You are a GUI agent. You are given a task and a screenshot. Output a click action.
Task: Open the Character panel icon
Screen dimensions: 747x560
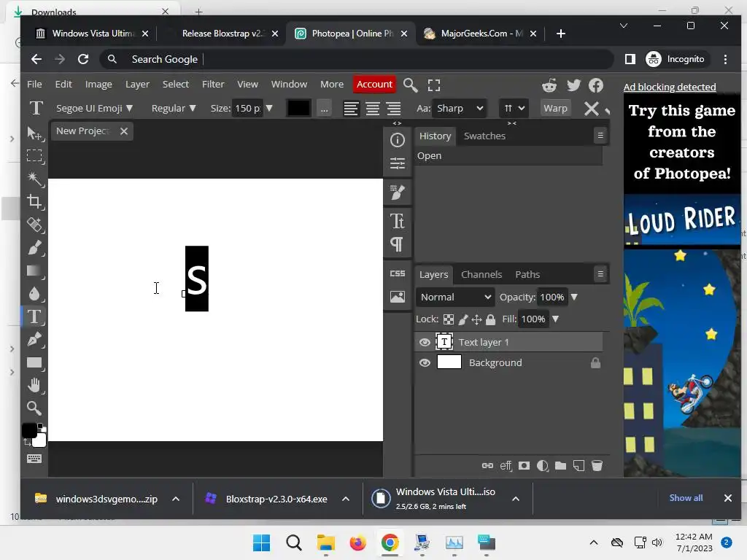point(398,221)
